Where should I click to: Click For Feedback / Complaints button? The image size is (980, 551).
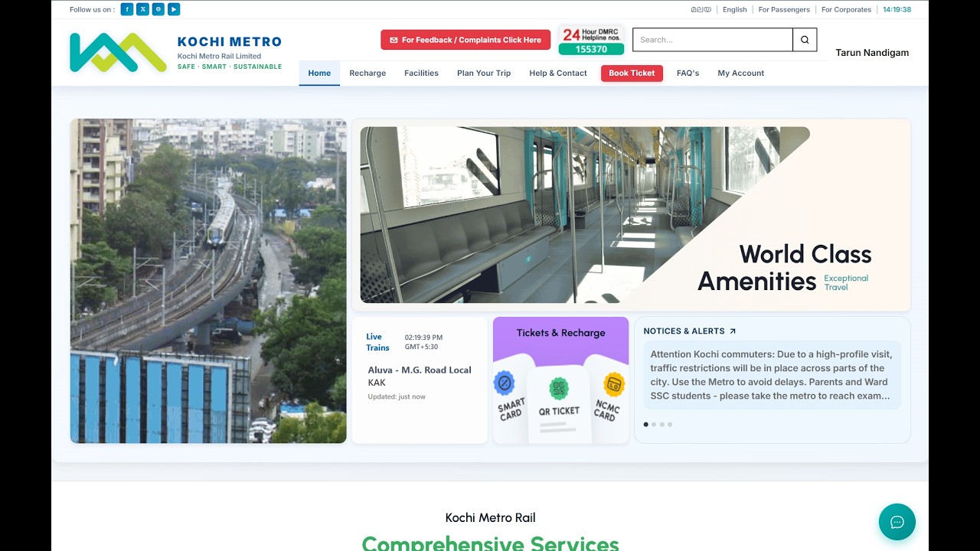click(465, 40)
